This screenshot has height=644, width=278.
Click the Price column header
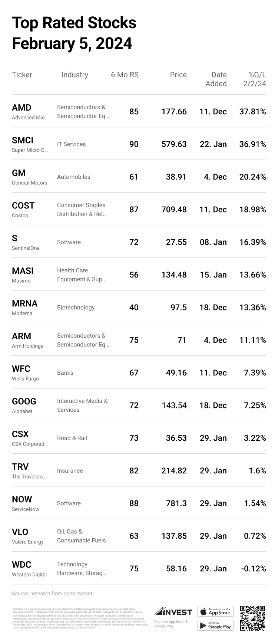[x=178, y=75]
